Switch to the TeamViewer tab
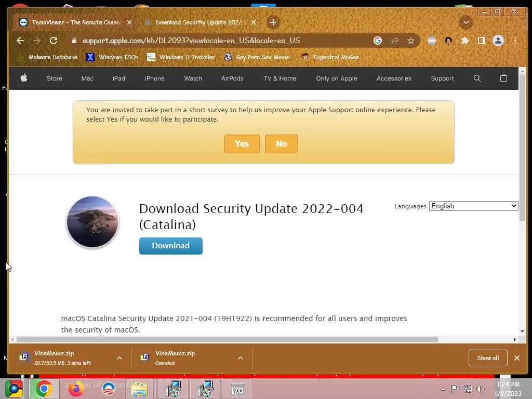 click(75, 22)
